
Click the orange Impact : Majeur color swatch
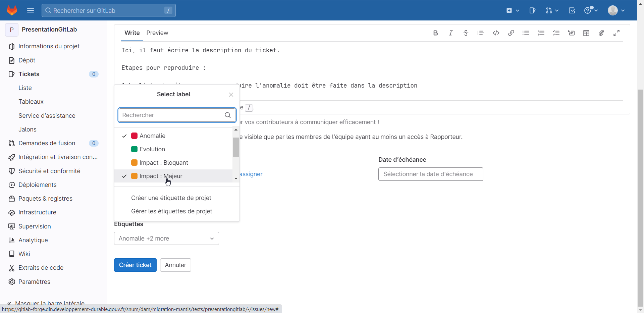coord(134,176)
